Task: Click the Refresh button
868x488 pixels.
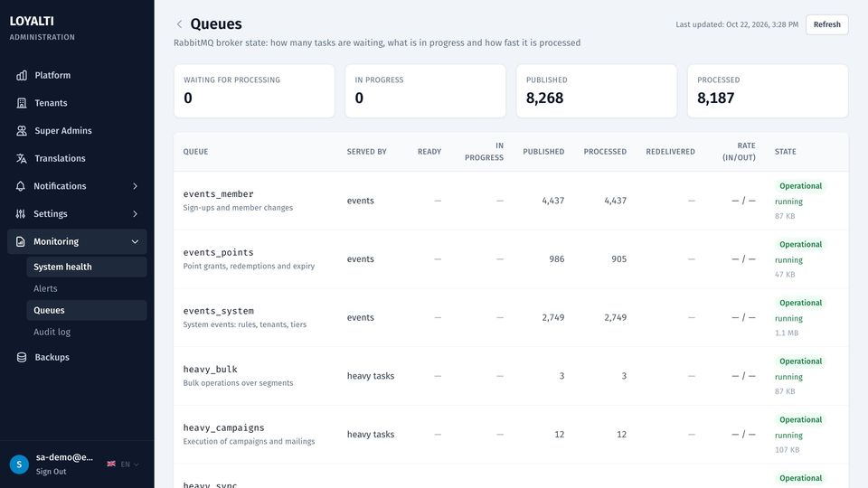Action: [x=827, y=24]
